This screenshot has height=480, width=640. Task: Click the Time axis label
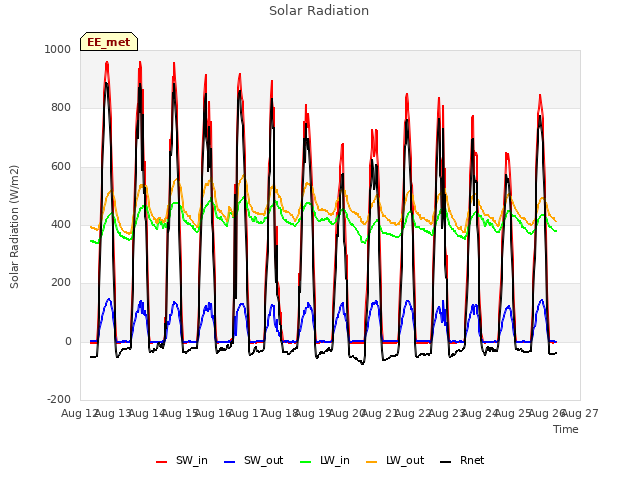click(566, 429)
